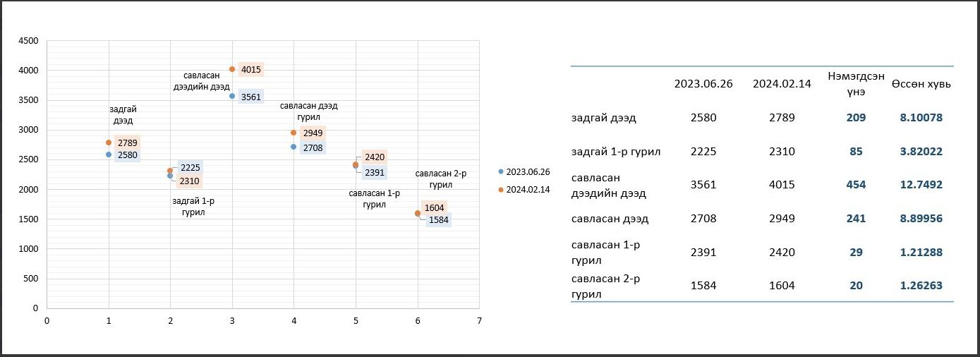Image resolution: width=980 pixels, height=357 pixels.
Task: Select the table cell showing 1.21288
Action: tap(921, 252)
